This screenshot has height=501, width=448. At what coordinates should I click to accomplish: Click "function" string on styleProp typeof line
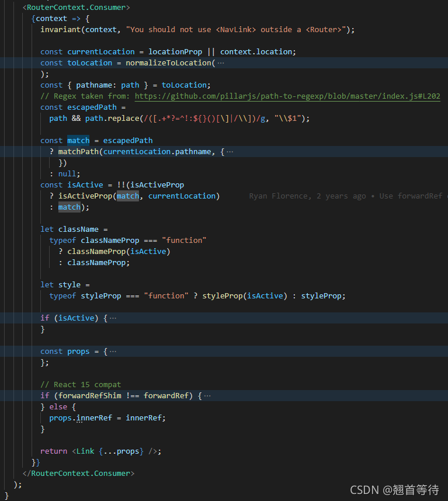166,296
